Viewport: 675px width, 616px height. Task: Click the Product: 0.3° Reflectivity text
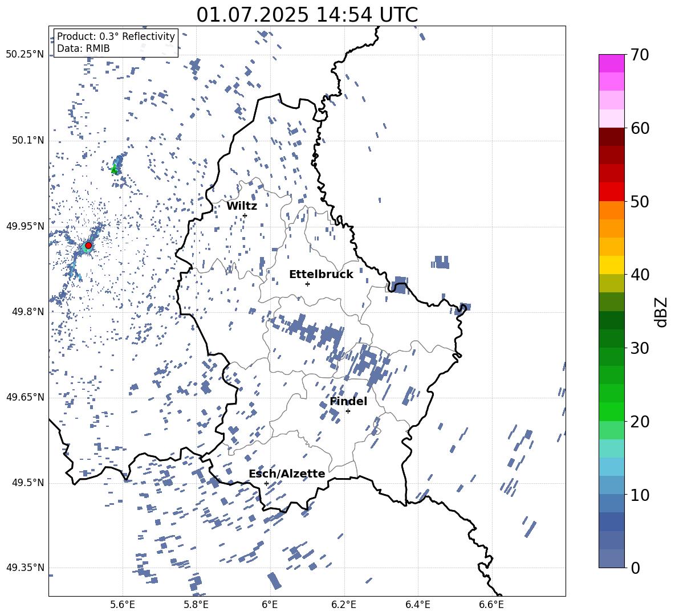(116, 36)
